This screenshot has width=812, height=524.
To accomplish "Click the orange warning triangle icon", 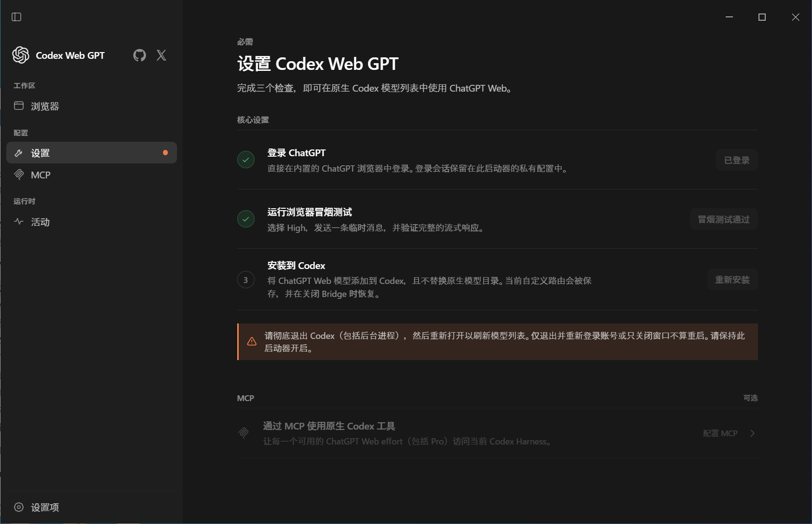I will [252, 341].
